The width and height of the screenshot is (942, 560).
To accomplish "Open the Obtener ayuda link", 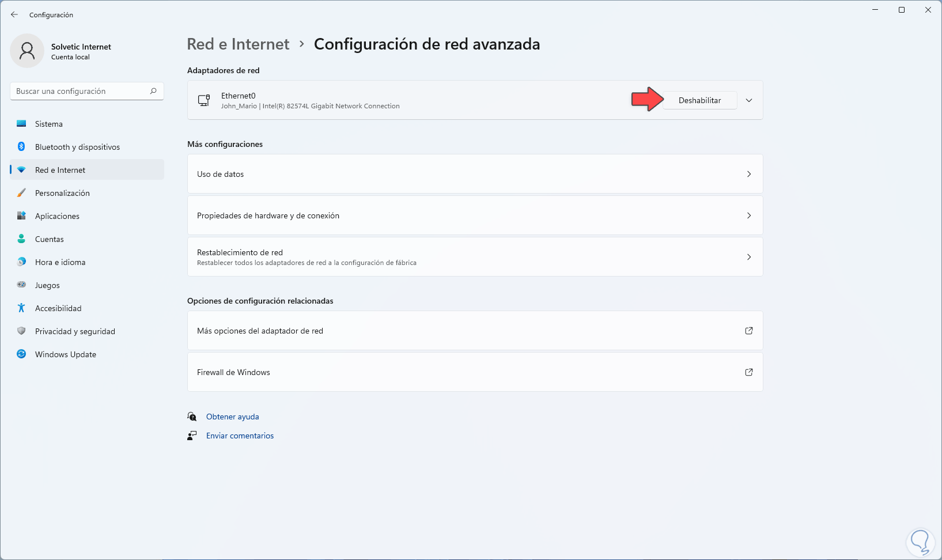I will point(233,417).
